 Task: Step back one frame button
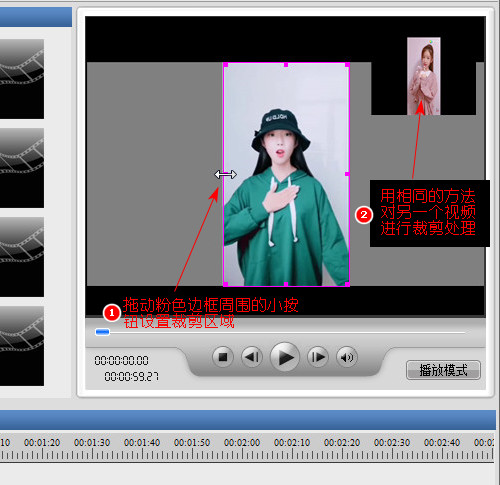(x=252, y=357)
